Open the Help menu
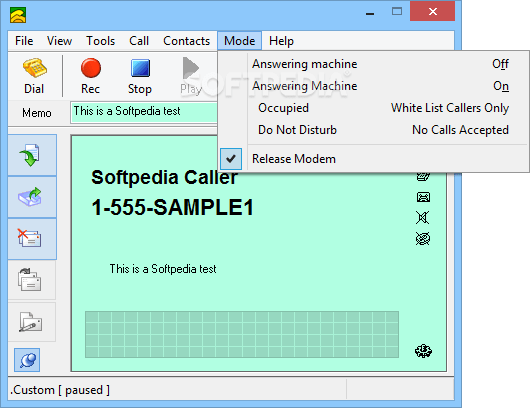This screenshot has width=530, height=408. (281, 41)
